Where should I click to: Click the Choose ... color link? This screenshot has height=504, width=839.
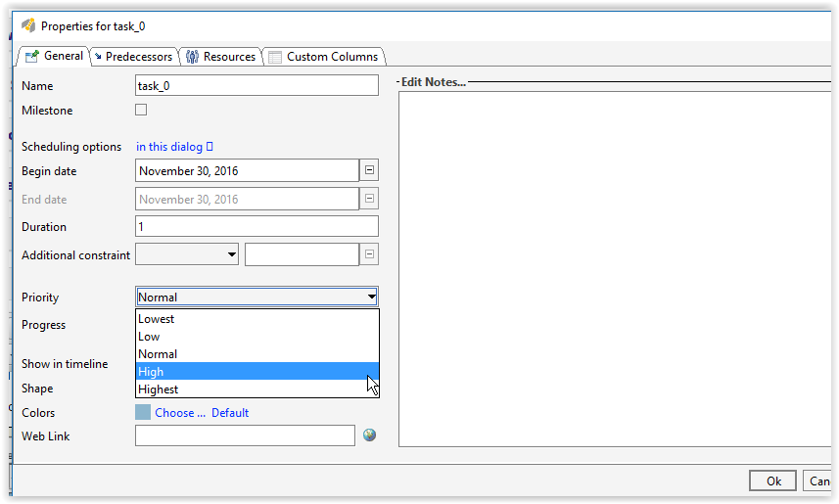coord(180,413)
